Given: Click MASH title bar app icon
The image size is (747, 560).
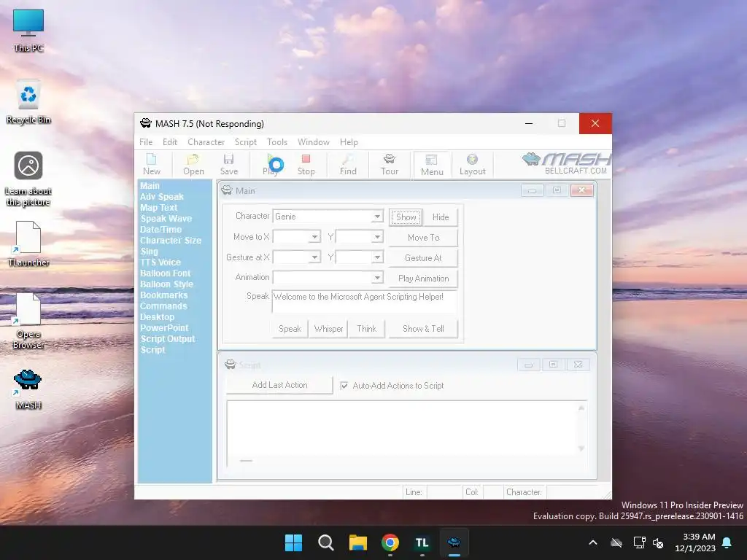Looking at the screenshot, I should coord(145,123).
